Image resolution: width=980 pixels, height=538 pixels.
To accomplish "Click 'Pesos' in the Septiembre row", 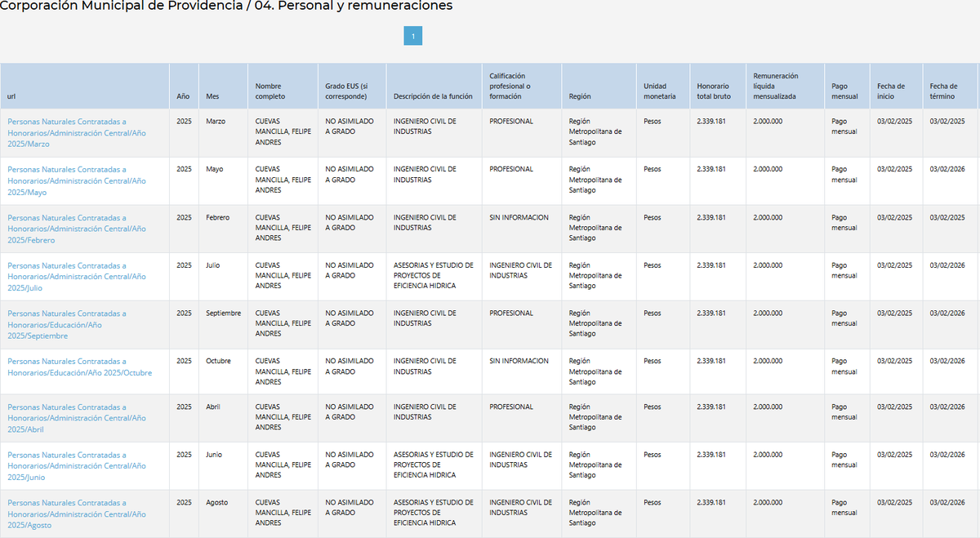I will (653, 313).
